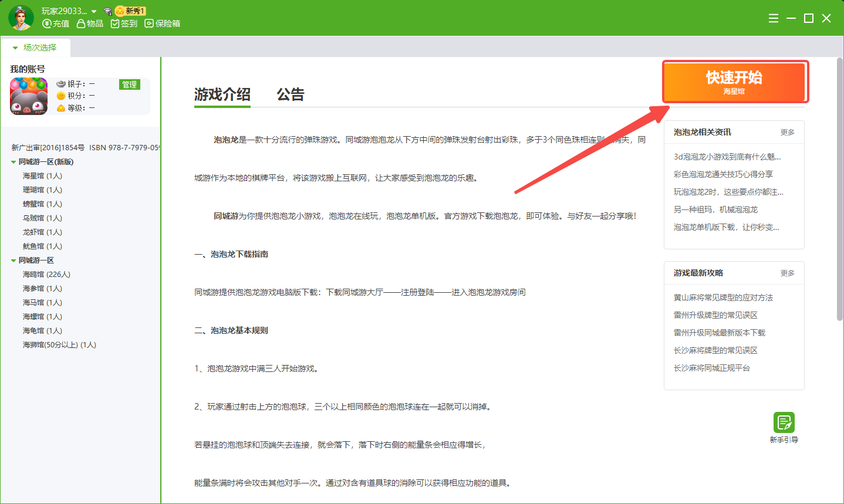This screenshot has height=504, width=844.
Task: Open the 黄山麻将常见牌型的应对方法 article link
Action: tap(723, 297)
